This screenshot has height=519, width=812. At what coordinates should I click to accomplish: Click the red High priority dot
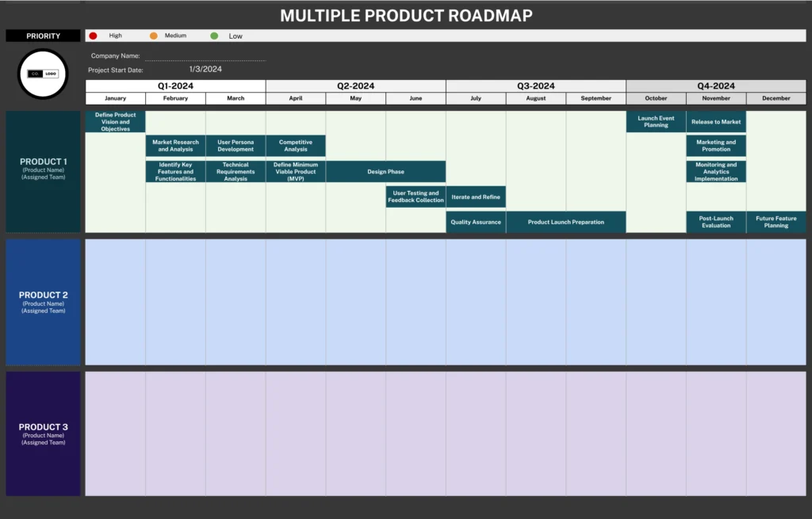coord(94,36)
